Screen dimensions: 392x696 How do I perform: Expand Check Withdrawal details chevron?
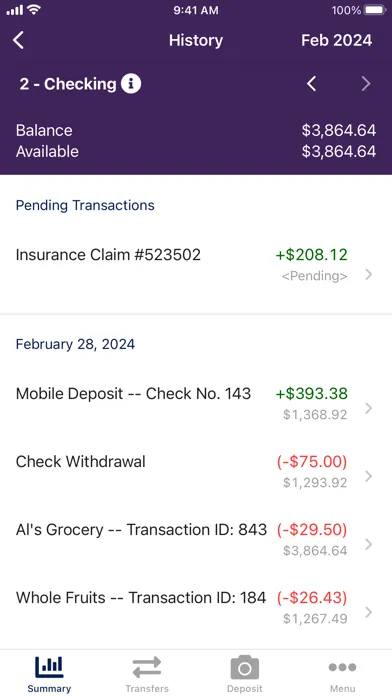368,476
